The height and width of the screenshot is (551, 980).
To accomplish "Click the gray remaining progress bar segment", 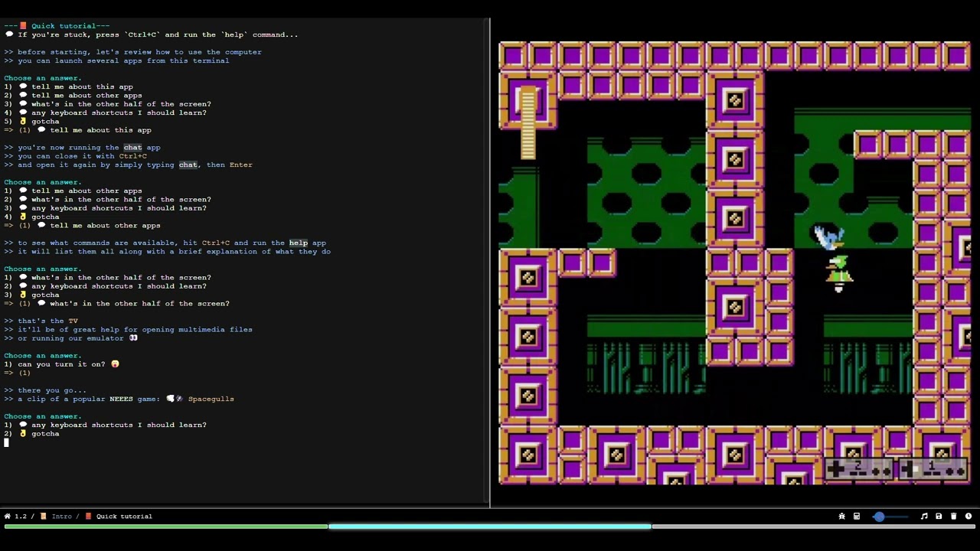I will (814, 527).
